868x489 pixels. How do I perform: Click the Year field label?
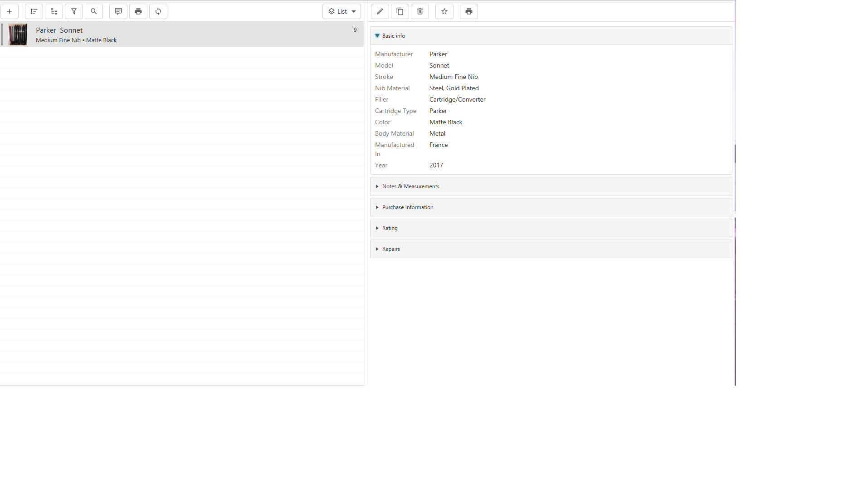click(x=381, y=165)
